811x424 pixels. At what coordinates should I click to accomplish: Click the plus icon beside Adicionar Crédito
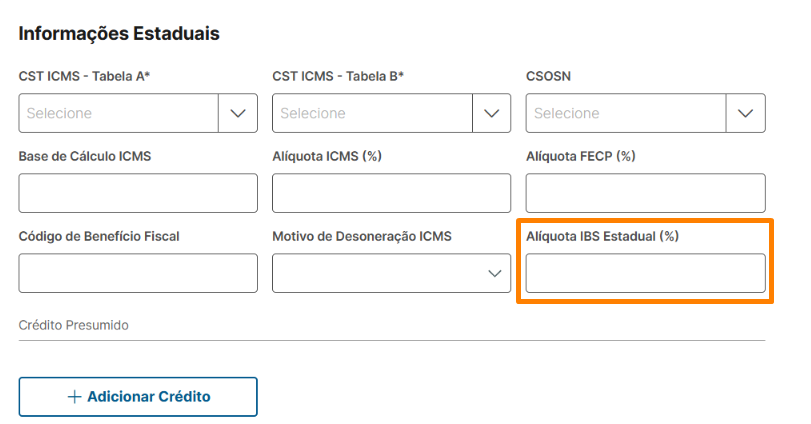(74, 396)
